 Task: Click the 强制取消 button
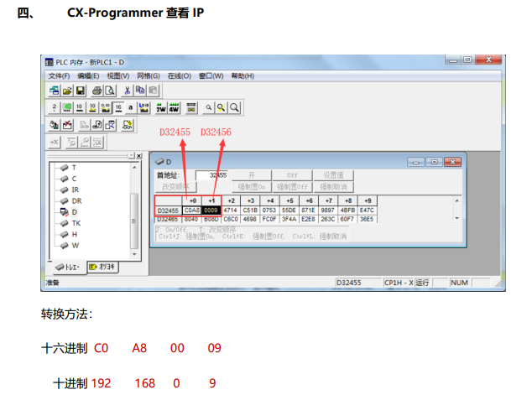point(333,187)
